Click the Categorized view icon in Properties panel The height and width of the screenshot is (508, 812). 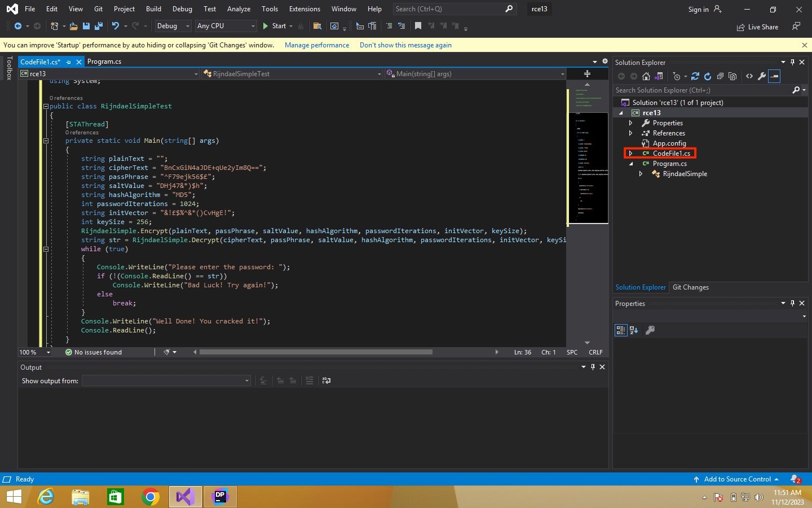(x=621, y=330)
